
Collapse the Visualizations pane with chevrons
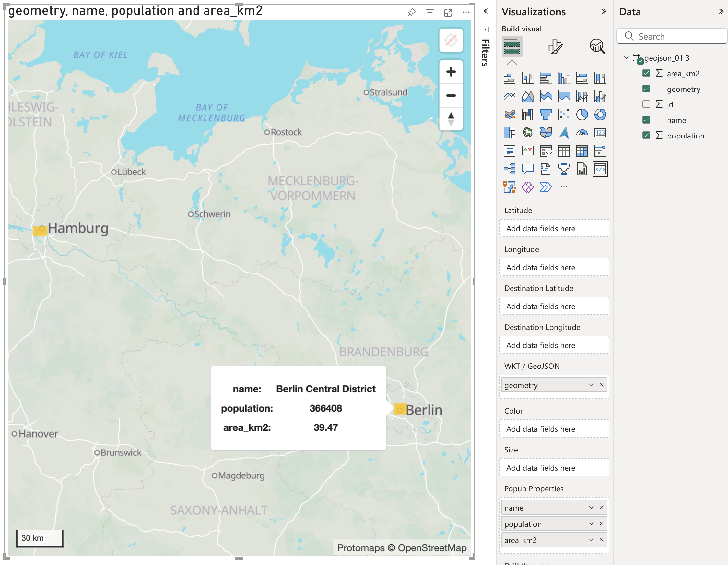point(604,11)
